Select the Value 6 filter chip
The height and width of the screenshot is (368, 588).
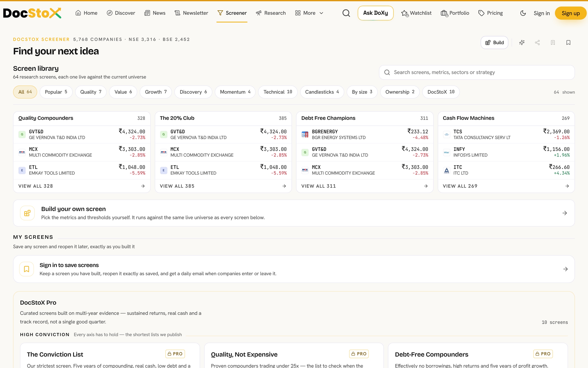[x=123, y=92]
